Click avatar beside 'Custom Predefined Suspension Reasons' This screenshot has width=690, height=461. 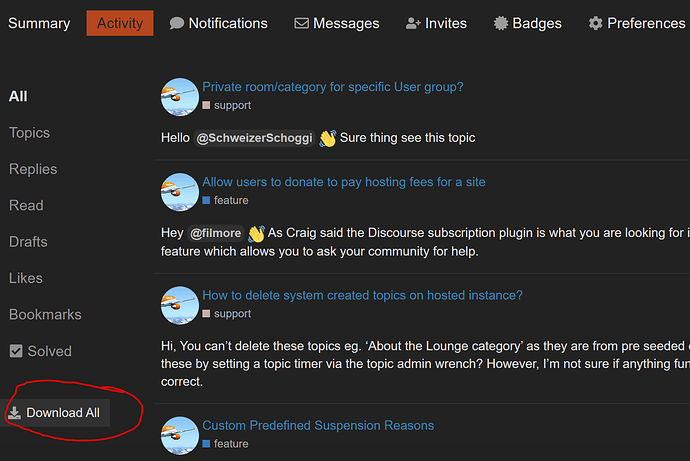(x=180, y=435)
